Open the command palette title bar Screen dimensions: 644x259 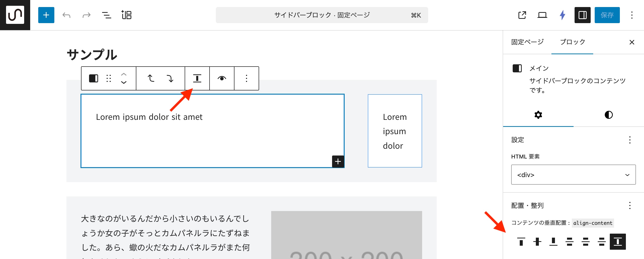coord(322,15)
